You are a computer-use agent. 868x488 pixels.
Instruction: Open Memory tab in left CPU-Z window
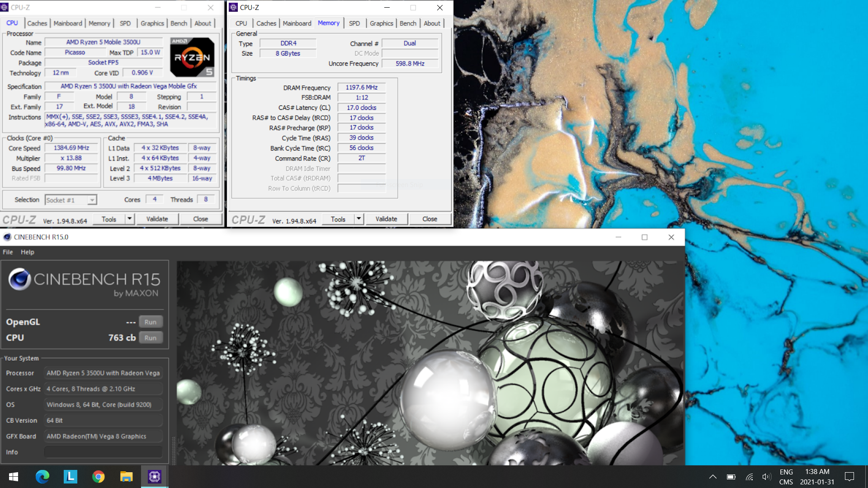[99, 23]
